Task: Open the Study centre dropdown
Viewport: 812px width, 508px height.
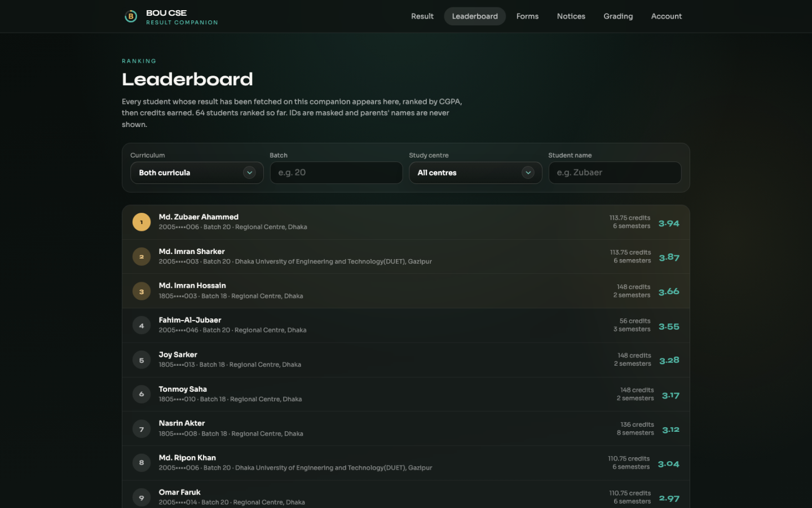Action: 475,173
